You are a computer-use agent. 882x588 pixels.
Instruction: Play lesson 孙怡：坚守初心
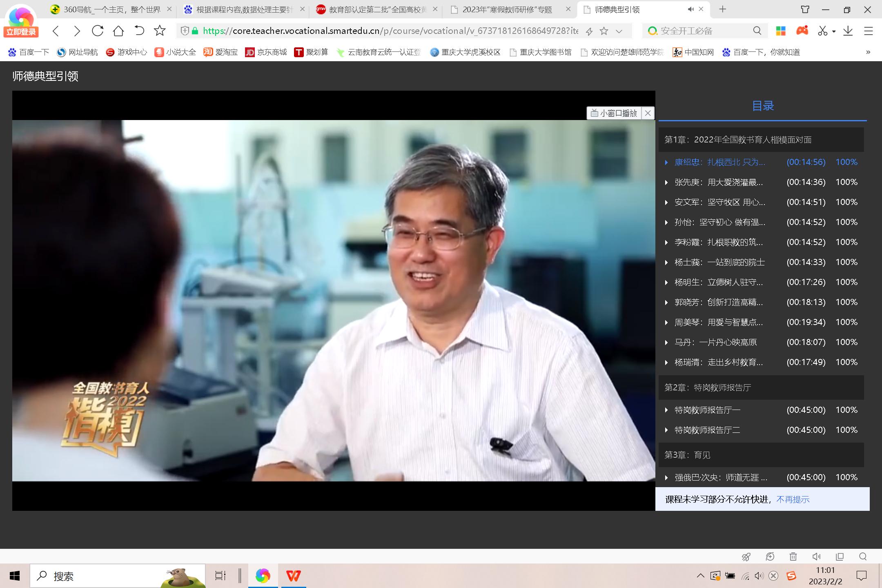(x=761, y=222)
